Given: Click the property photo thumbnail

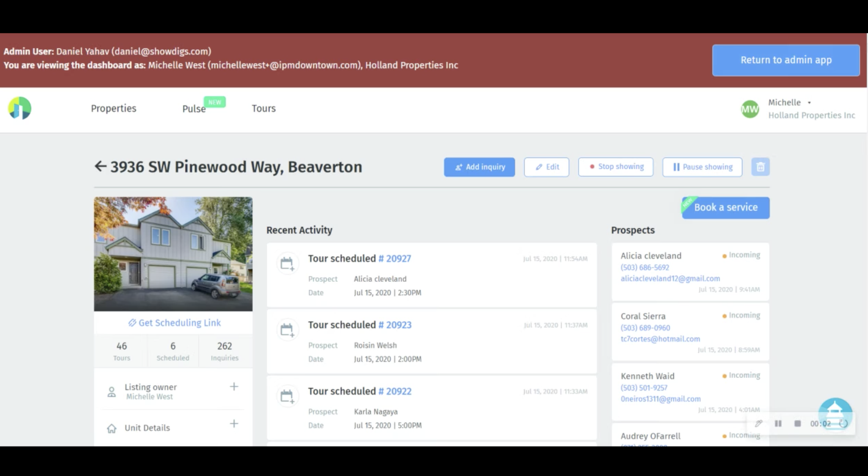Looking at the screenshot, I should 173,254.
